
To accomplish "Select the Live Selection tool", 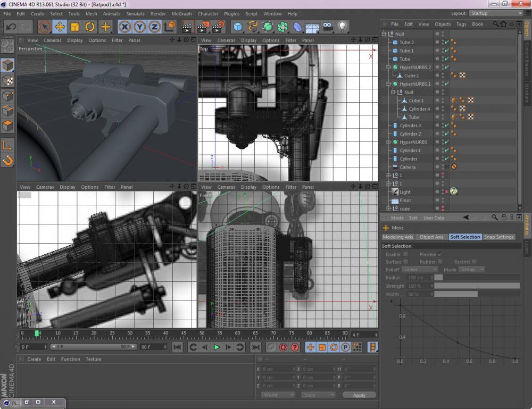I will coord(45,27).
